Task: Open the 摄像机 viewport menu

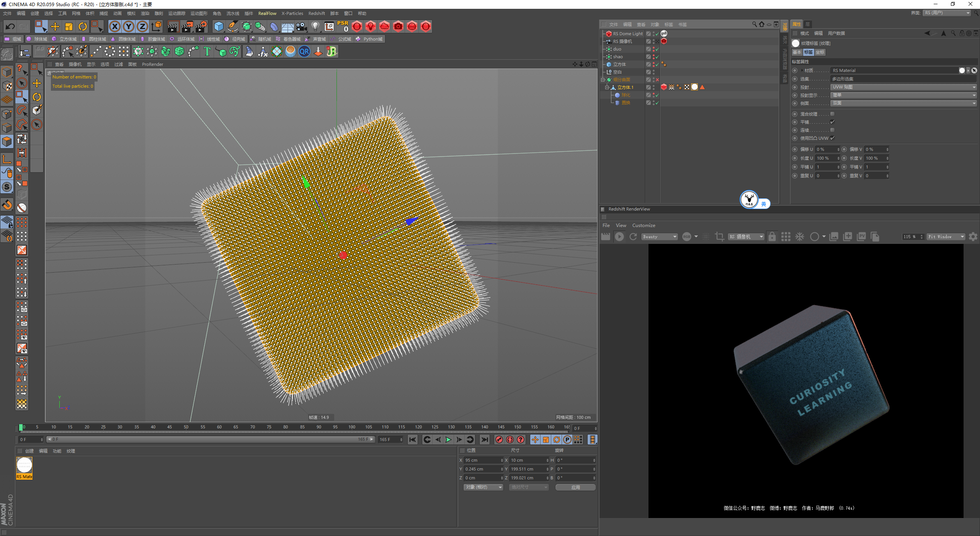Action: pos(75,64)
